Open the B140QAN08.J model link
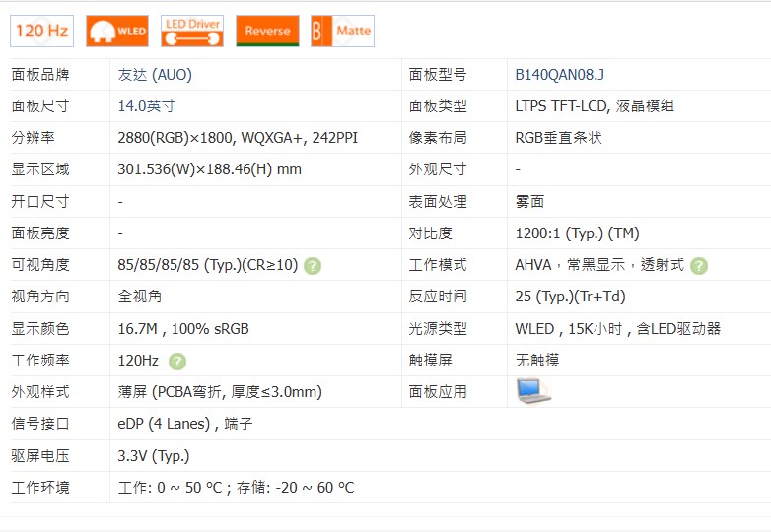771x532 pixels. (x=560, y=75)
